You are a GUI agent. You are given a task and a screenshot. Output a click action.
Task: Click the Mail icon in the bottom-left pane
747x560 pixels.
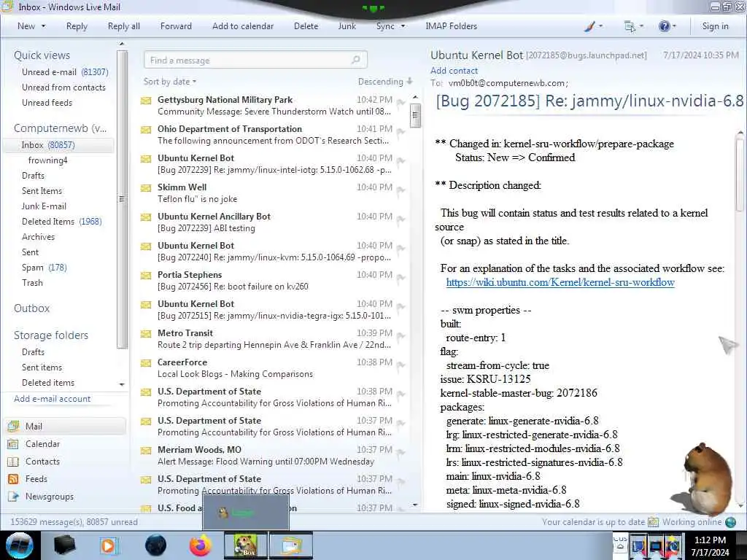click(x=13, y=426)
